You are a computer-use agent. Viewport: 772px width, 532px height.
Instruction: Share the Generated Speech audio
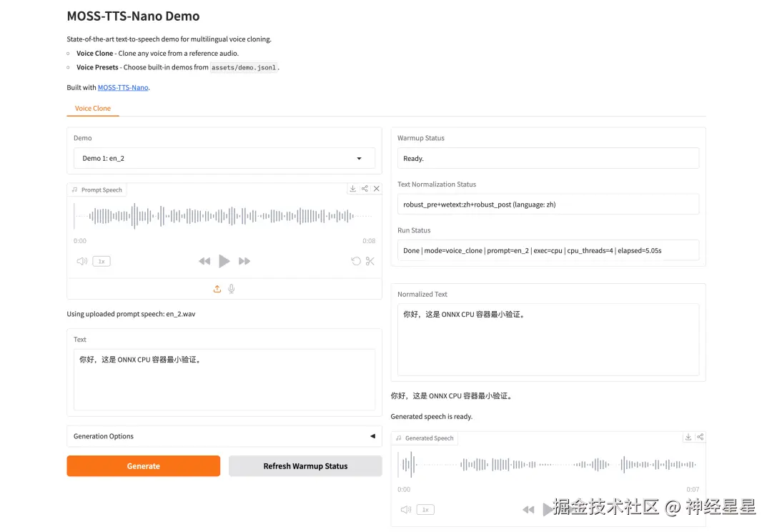point(700,437)
